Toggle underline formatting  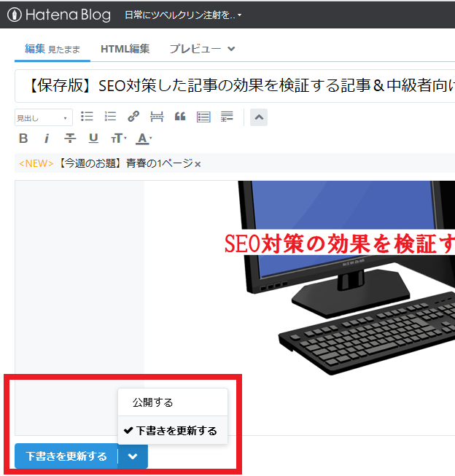(x=93, y=138)
